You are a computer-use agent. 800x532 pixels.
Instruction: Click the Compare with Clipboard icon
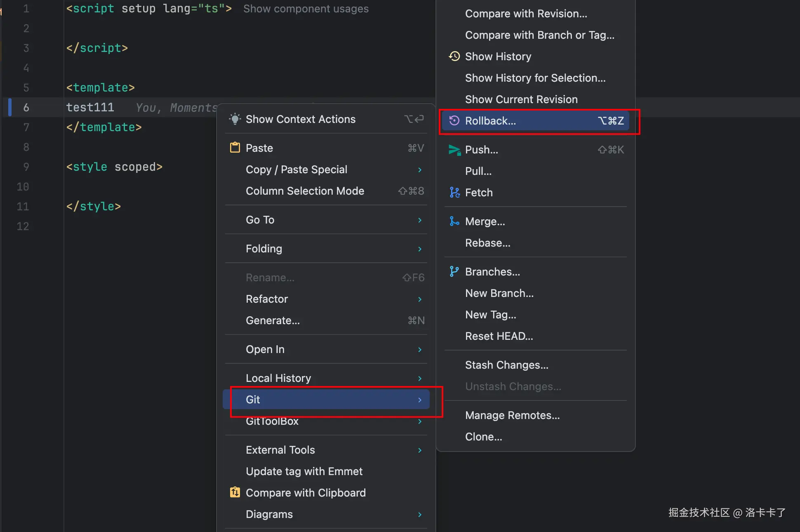click(x=235, y=492)
